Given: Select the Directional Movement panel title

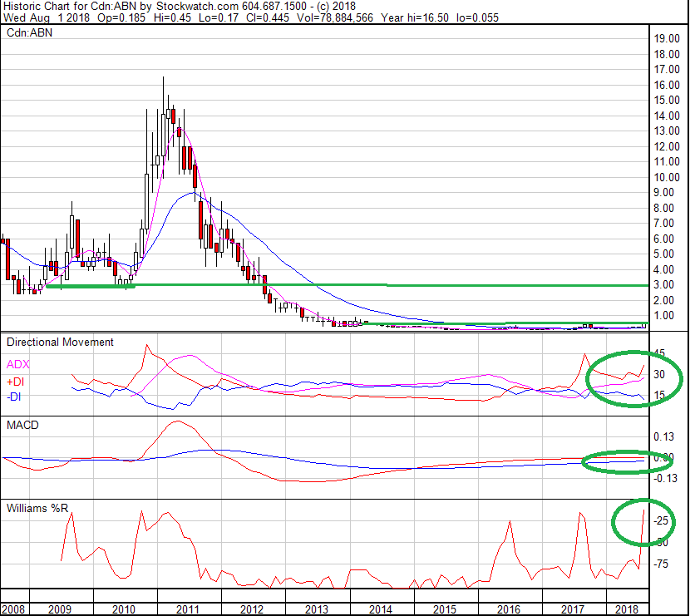Looking at the screenshot, I should click(60, 342).
